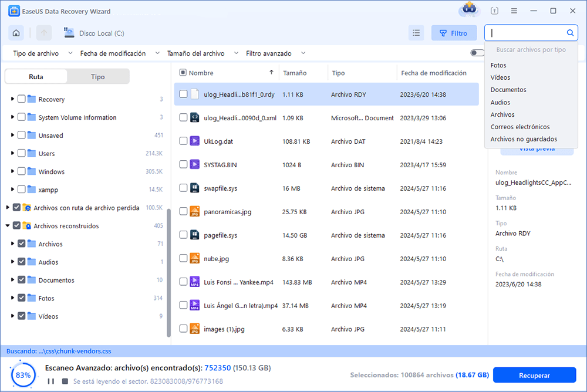The image size is (587, 392).
Task: Choose Documentos in search suggestions
Action: [x=508, y=90]
